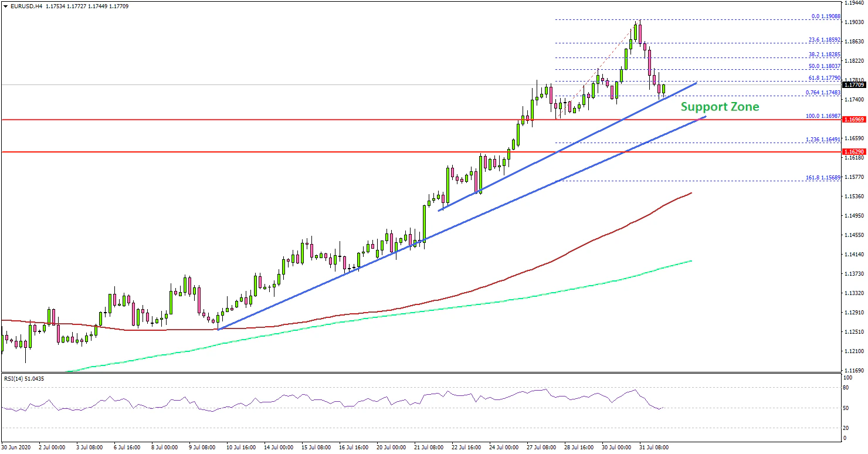Image resolution: width=868 pixels, height=454 pixels.
Task: Select the 100.0 Fibonacci label at 1.16987
Action: click(823, 116)
